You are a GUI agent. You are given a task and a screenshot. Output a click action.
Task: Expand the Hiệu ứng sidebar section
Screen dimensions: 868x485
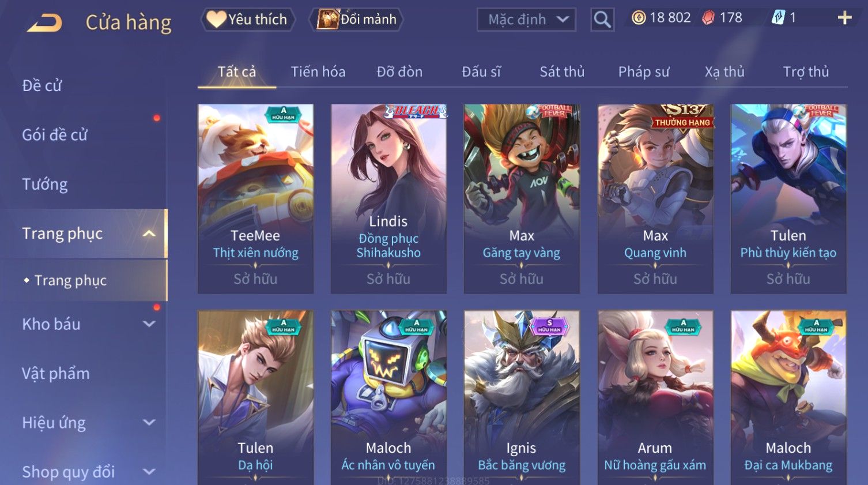[149, 423]
